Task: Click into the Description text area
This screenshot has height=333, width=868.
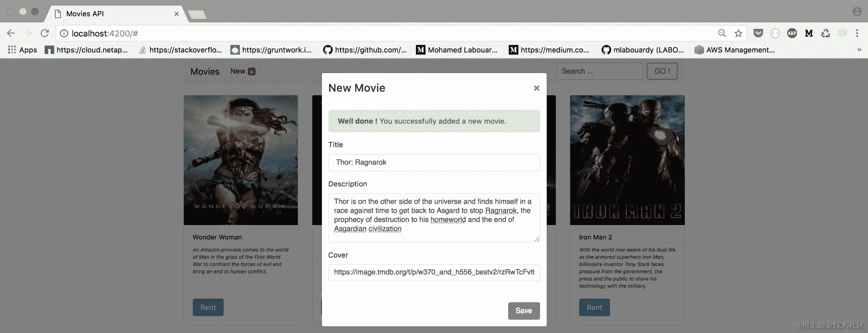Action: point(434,218)
